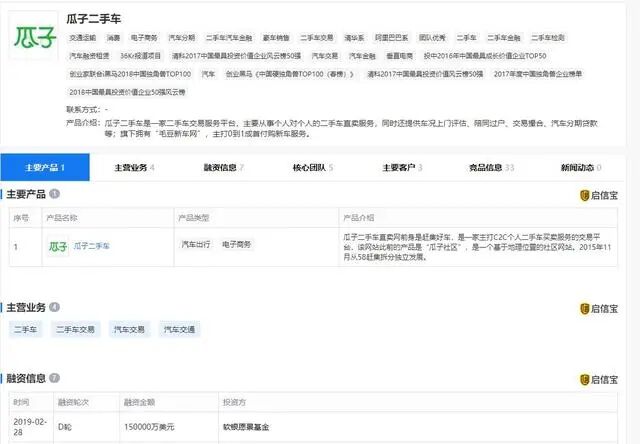Click the 2017年度中国独角兽企业榜单 tag
Image resolution: width=640 pixels, height=444 pixels.
(538, 74)
